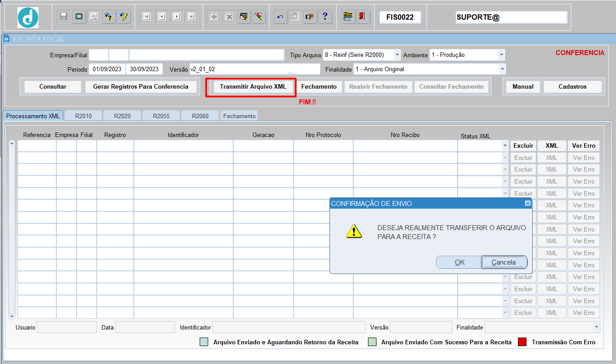Click the round 'd' application logo

(28, 17)
